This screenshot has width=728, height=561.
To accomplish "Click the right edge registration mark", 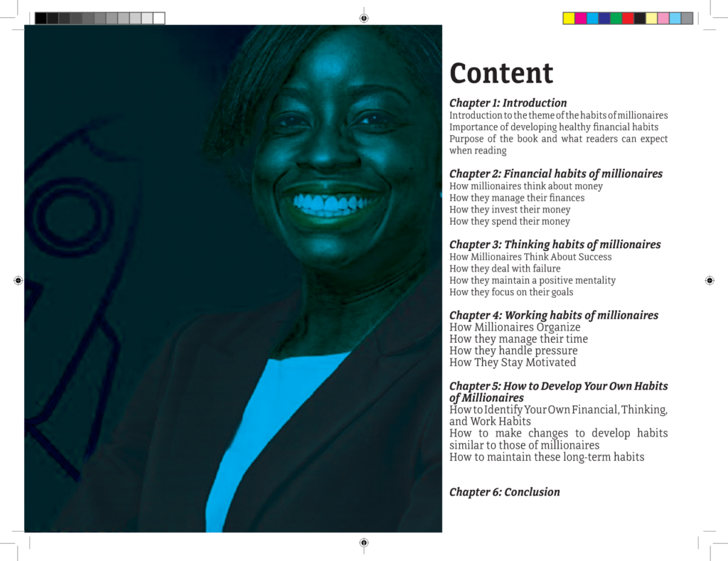I will (710, 281).
